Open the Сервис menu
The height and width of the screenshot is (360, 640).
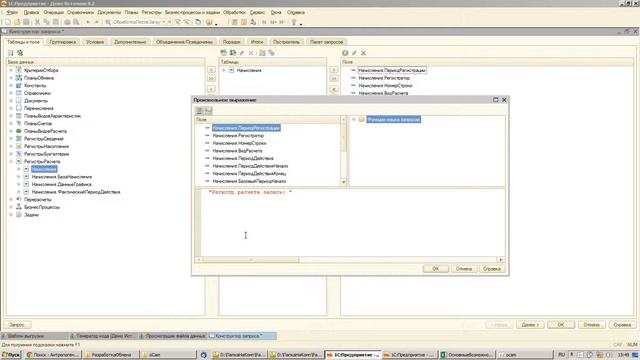click(x=257, y=12)
